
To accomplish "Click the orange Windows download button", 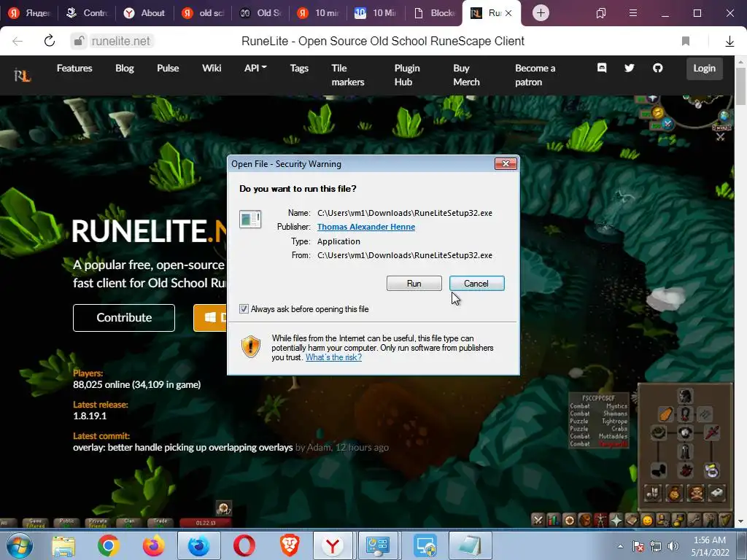I will [210, 318].
